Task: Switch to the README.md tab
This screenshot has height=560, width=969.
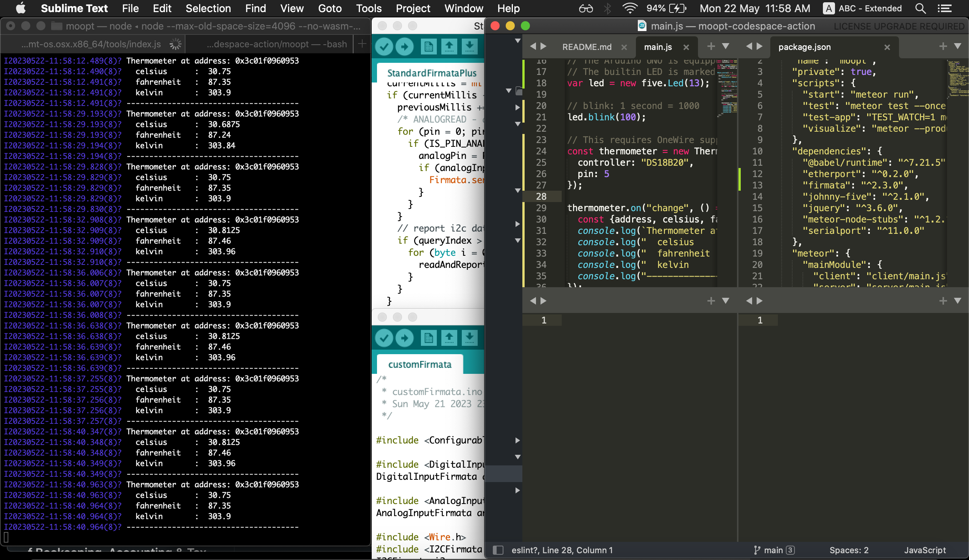Action: 586,47
